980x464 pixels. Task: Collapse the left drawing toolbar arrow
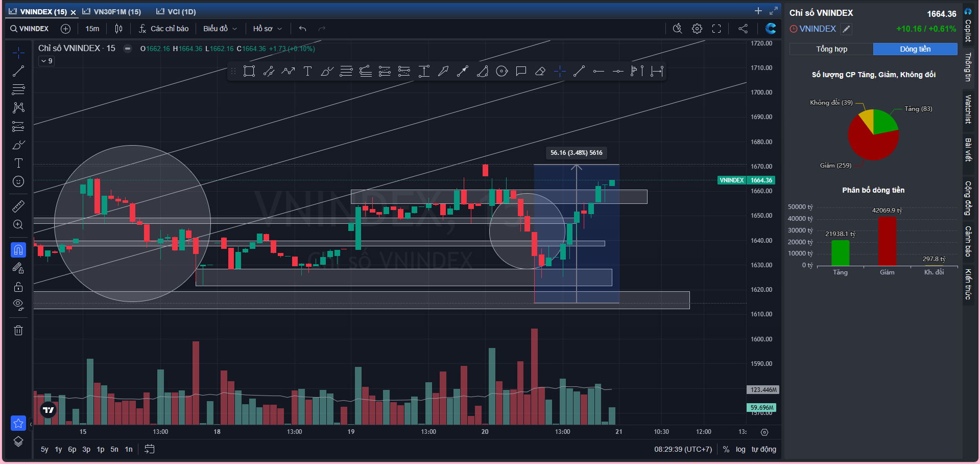click(31, 424)
